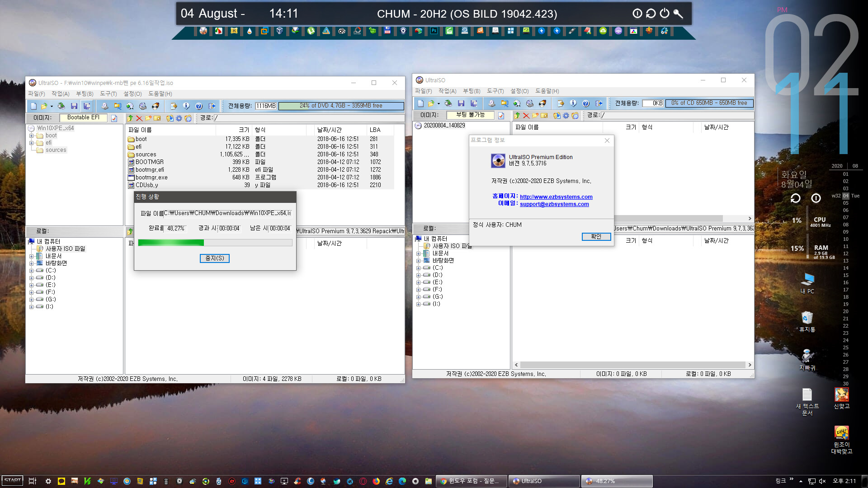Expand 내문서 in left local tree

pos(32,256)
